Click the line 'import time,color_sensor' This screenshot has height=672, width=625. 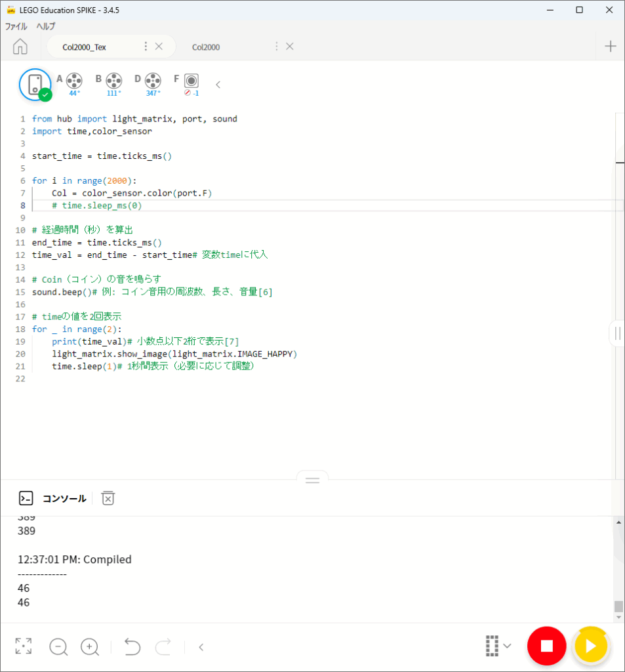(x=92, y=131)
